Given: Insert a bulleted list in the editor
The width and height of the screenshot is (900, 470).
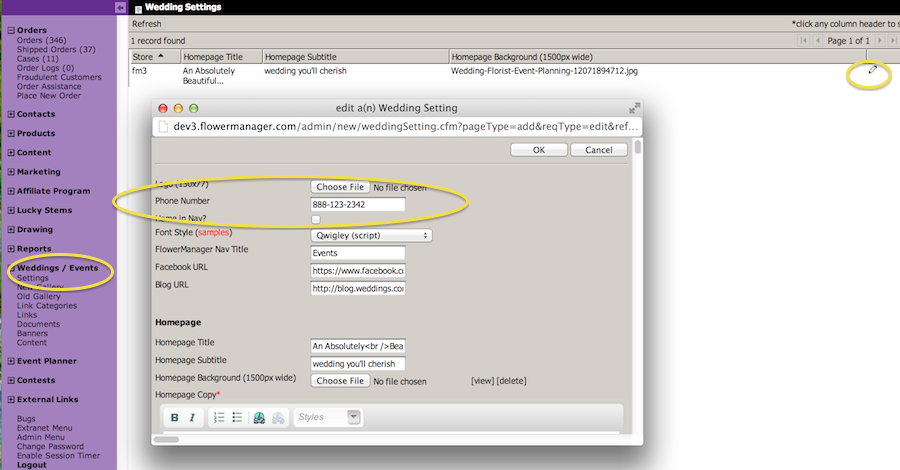Looking at the screenshot, I should click(x=237, y=417).
